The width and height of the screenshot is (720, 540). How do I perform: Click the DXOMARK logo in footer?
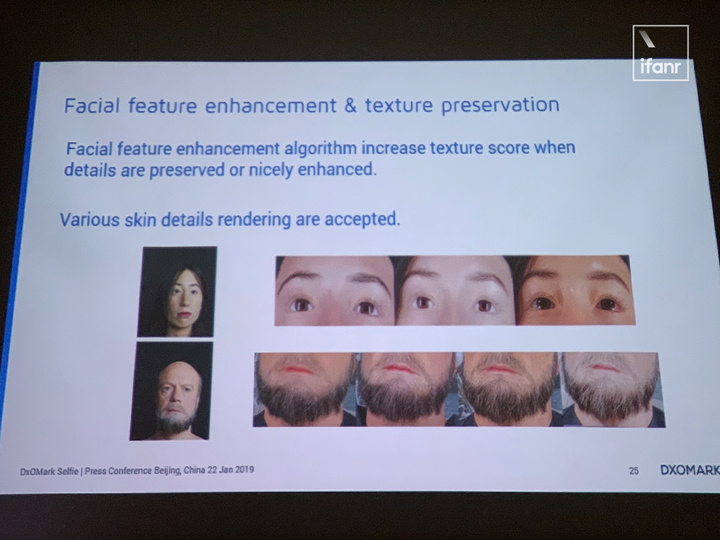click(x=690, y=470)
